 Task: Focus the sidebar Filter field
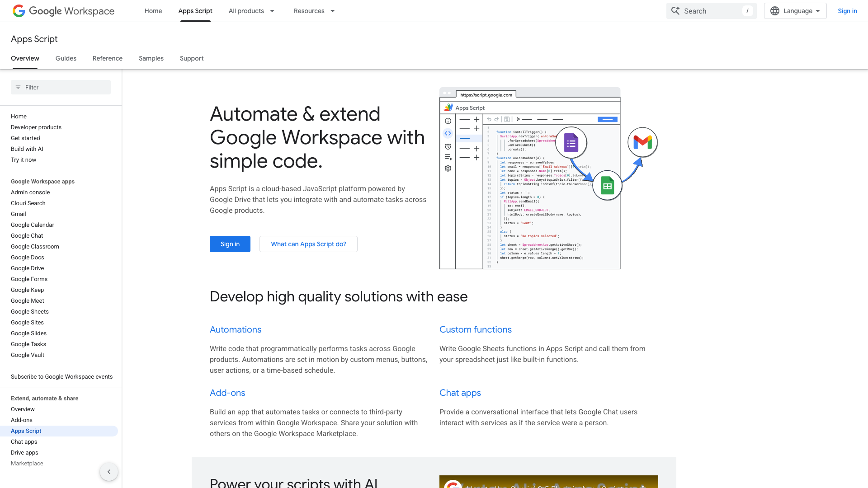click(61, 87)
